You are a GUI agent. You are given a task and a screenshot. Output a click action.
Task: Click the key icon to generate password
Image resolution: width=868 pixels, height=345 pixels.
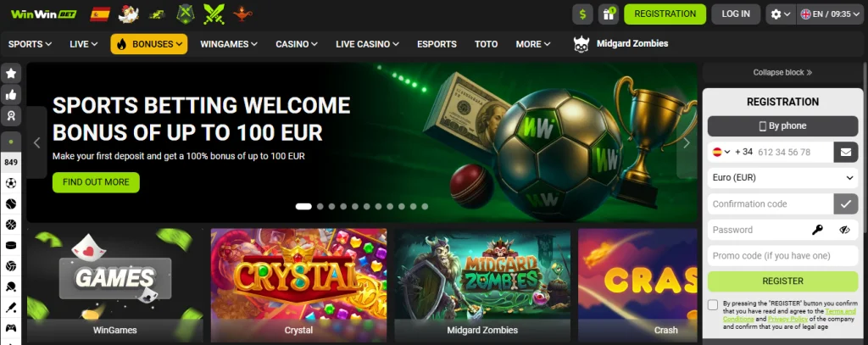coord(818,230)
